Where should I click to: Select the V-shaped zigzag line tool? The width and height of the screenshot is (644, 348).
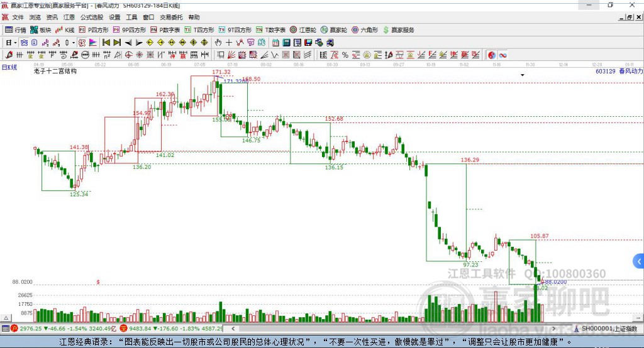[x=275, y=55]
